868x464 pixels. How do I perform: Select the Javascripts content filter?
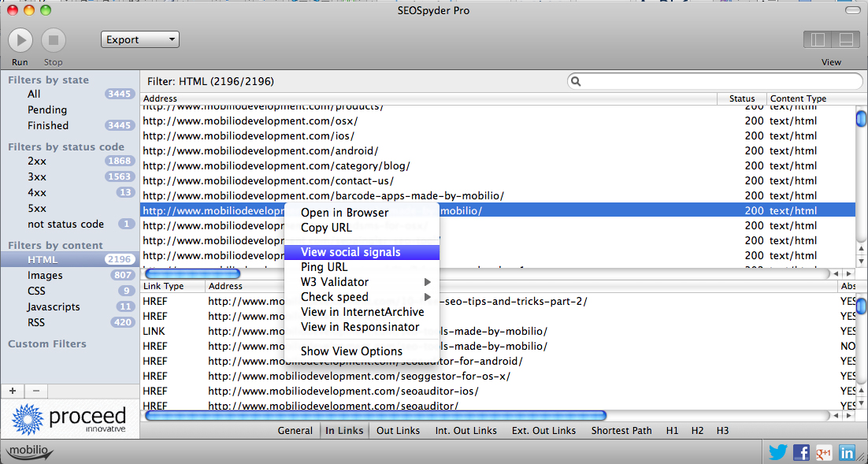(x=70, y=306)
